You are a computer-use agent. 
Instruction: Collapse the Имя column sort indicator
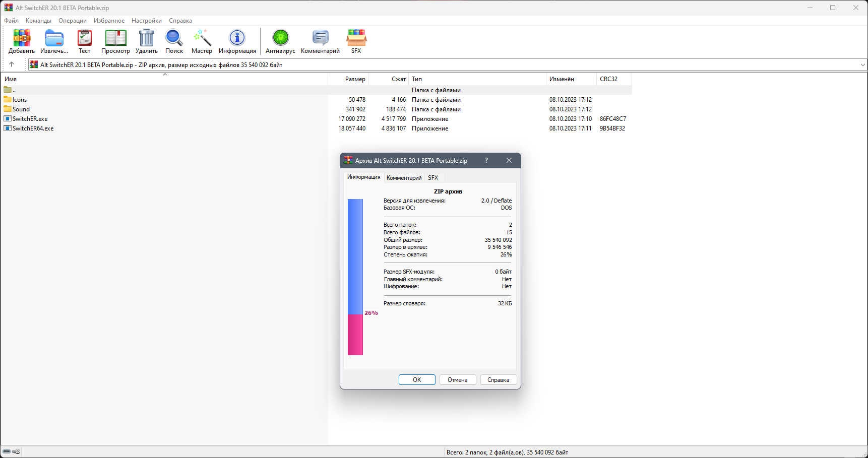pos(165,74)
